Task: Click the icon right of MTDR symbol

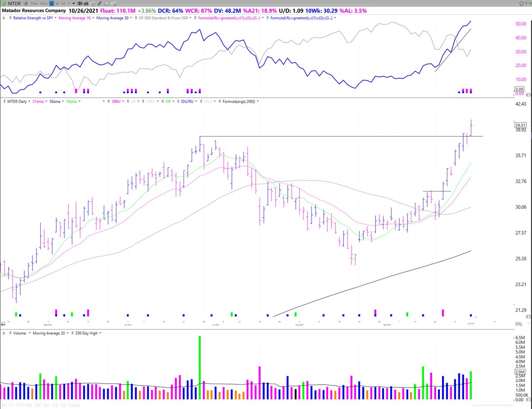Action: (x=25, y=4)
